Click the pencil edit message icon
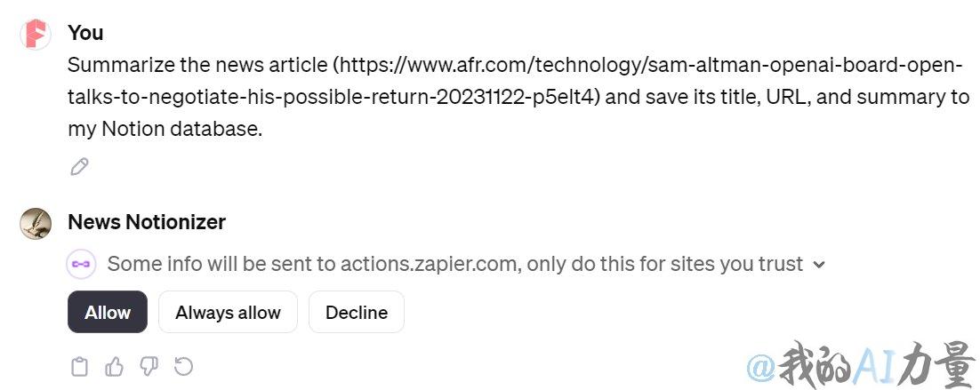 [x=79, y=167]
